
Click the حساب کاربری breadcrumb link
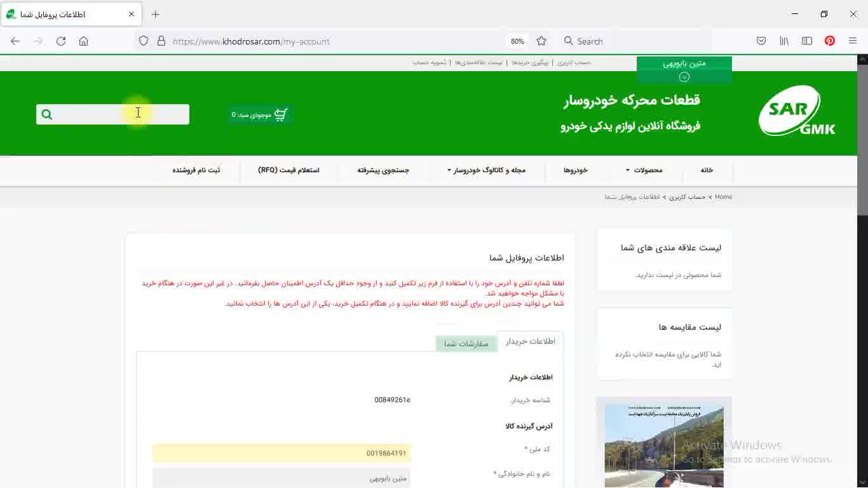(688, 197)
